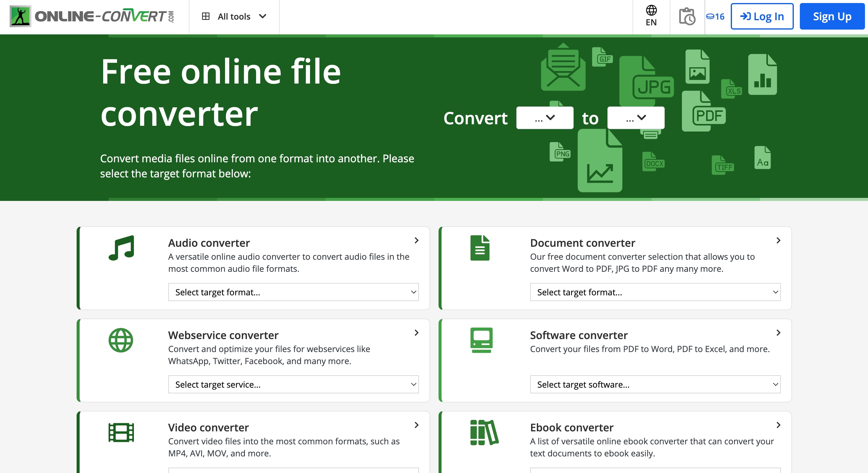868x473 pixels.
Task: Click the email envelope icon in banner
Action: [x=563, y=67]
